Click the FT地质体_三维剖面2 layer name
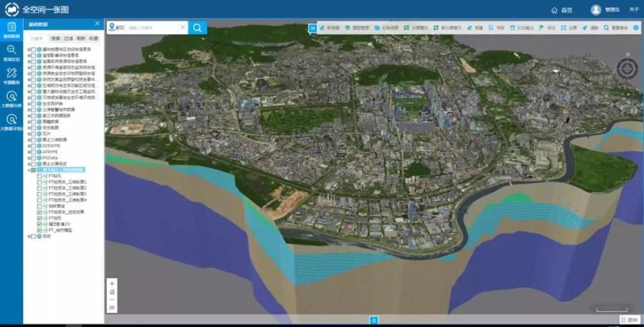The image size is (644, 327). 68,188
